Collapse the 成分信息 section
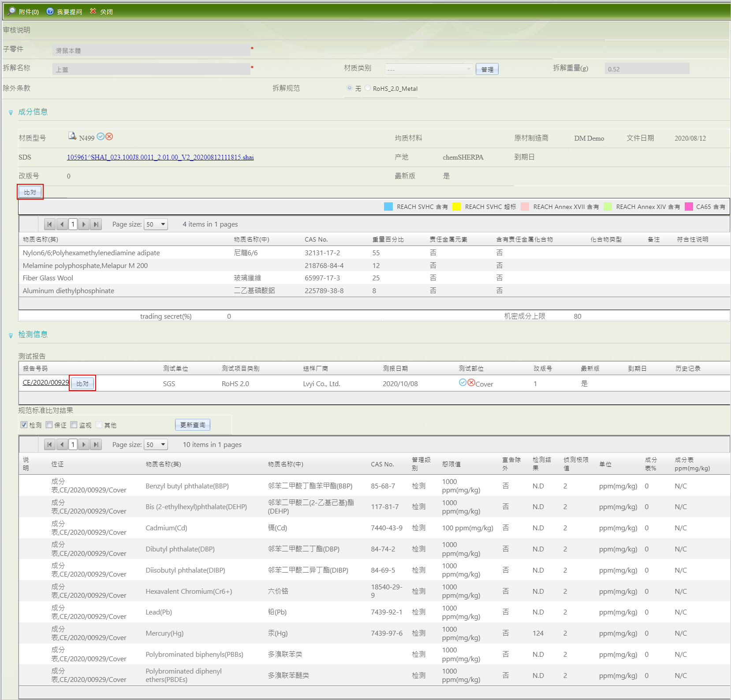731x700 pixels. tap(11, 113)
